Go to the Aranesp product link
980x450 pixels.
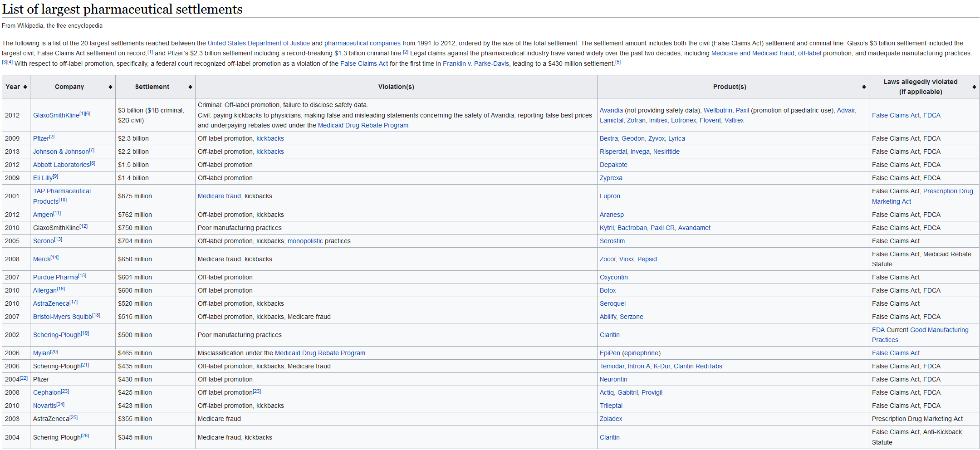tap(612, 215)
